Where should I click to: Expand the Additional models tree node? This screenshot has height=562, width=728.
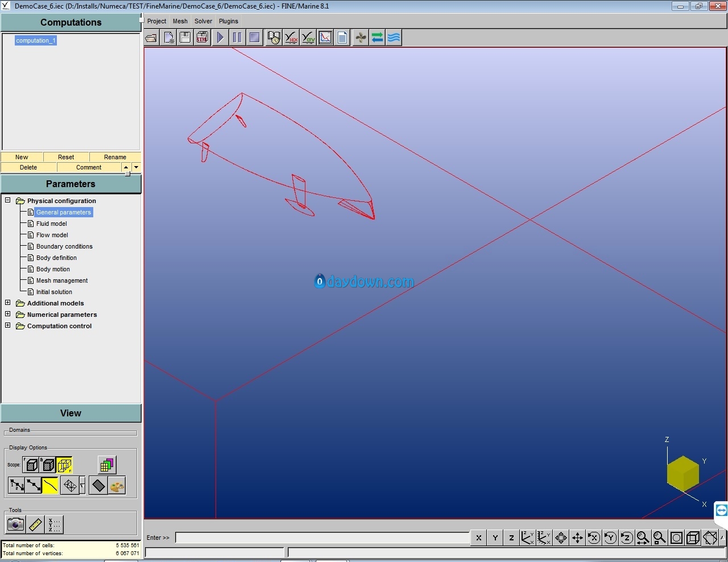click(x=8, y=303)
